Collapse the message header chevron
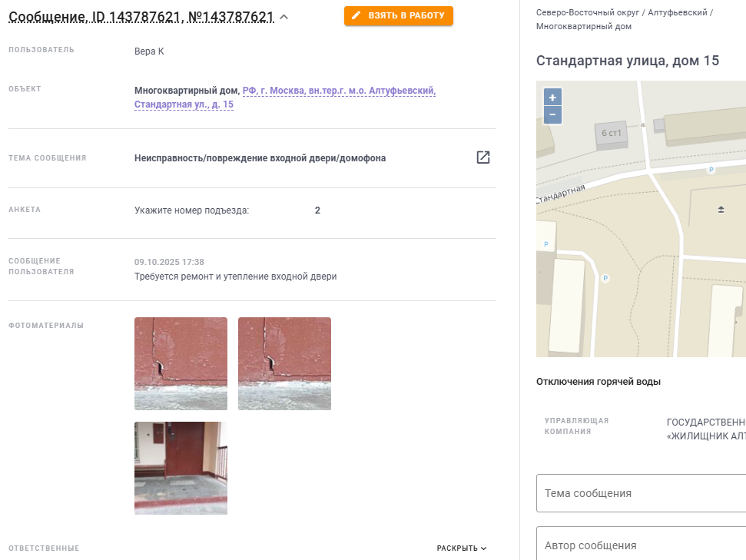The image size is (746, 560). [x=284, y=17]
